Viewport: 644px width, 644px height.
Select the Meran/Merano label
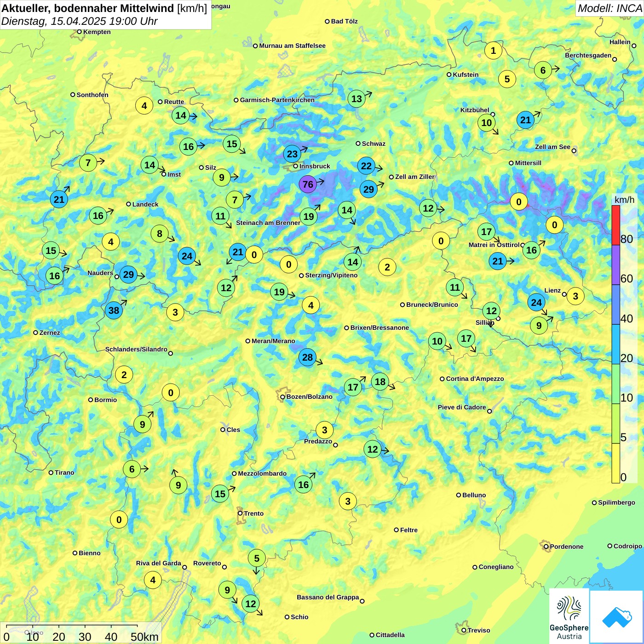(273, 341)
